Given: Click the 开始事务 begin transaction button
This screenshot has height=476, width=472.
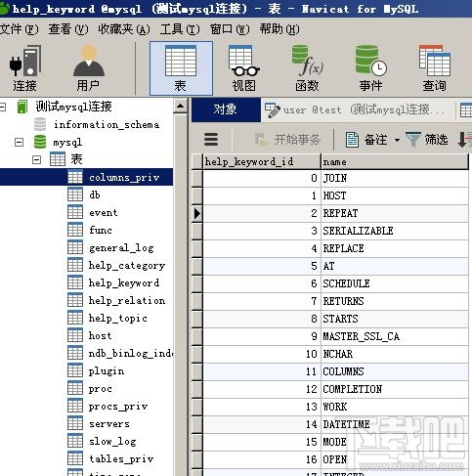Looking at the screenshot, I should (287, 140).
